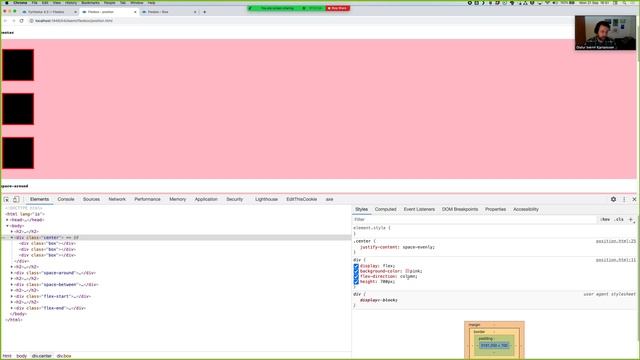Close the third Flexbox Box tab

[x=195, y=12]
